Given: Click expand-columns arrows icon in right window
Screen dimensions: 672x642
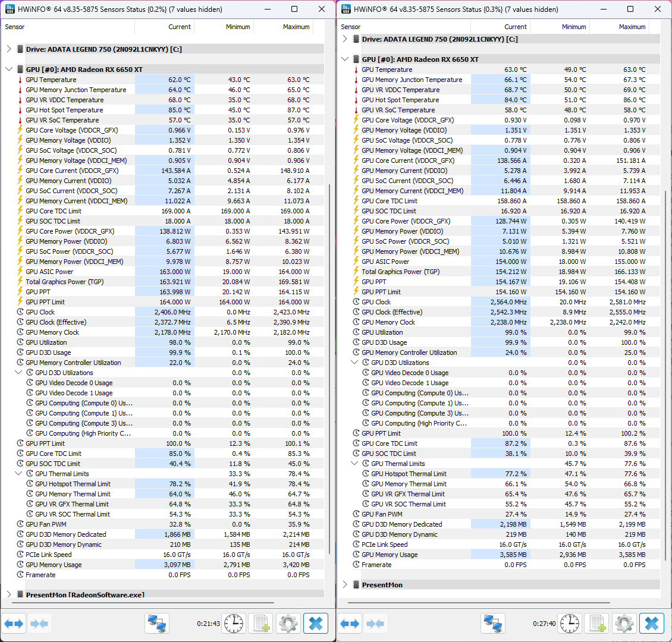Looking at the screenshot, I should click(x=350, y=624).
